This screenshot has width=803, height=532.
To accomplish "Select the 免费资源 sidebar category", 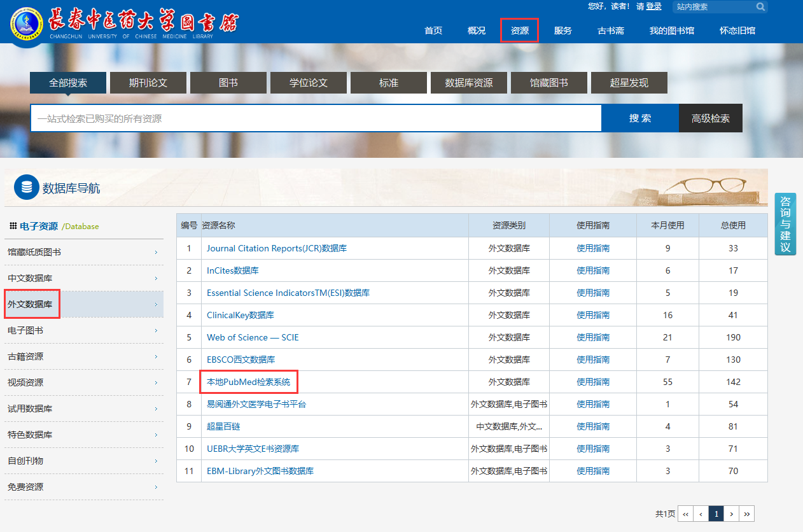I will point(84,487).
